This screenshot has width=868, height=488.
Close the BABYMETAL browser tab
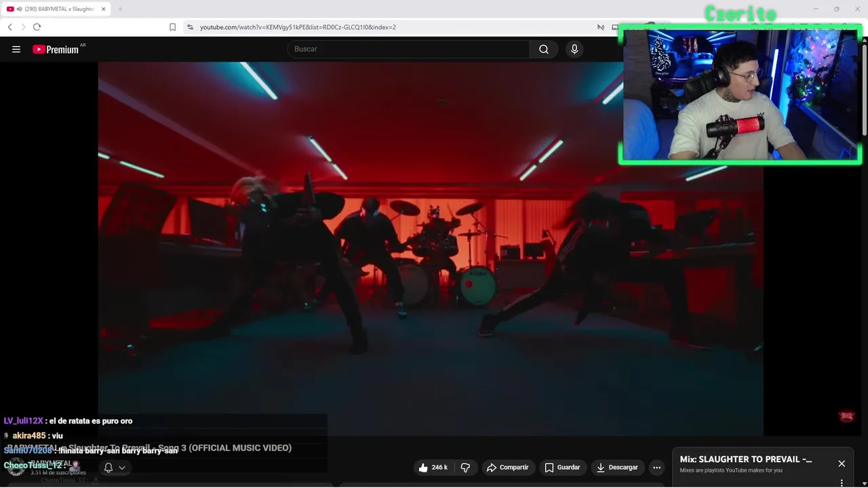(x=104, y=9)
